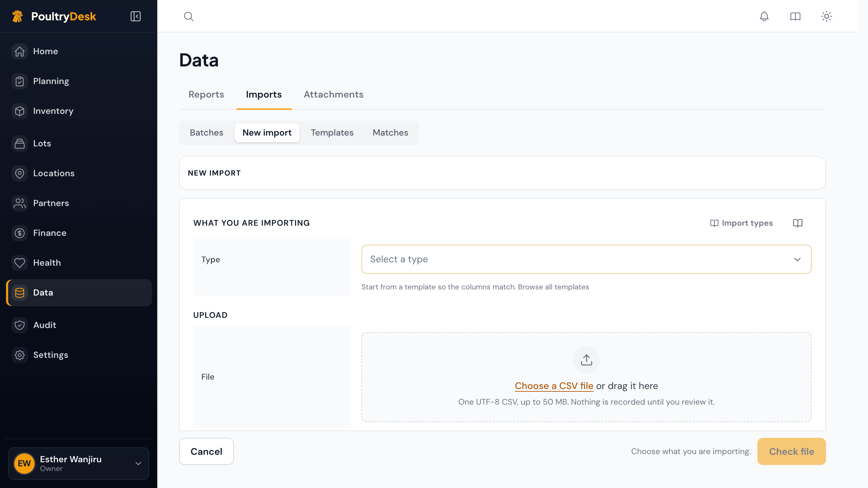The image size is (868, 488).
Task: Collapse the sidebar panel
Action: click(136, 16)
